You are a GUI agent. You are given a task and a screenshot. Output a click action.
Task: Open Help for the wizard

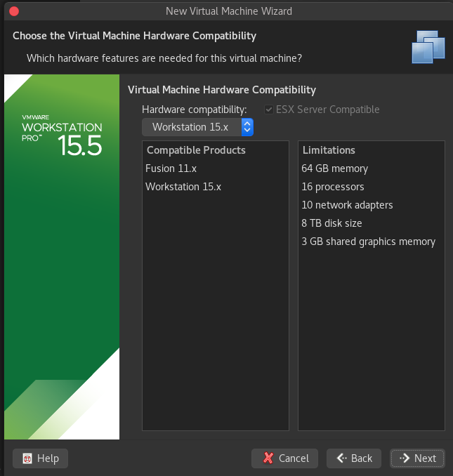(40, 458)
